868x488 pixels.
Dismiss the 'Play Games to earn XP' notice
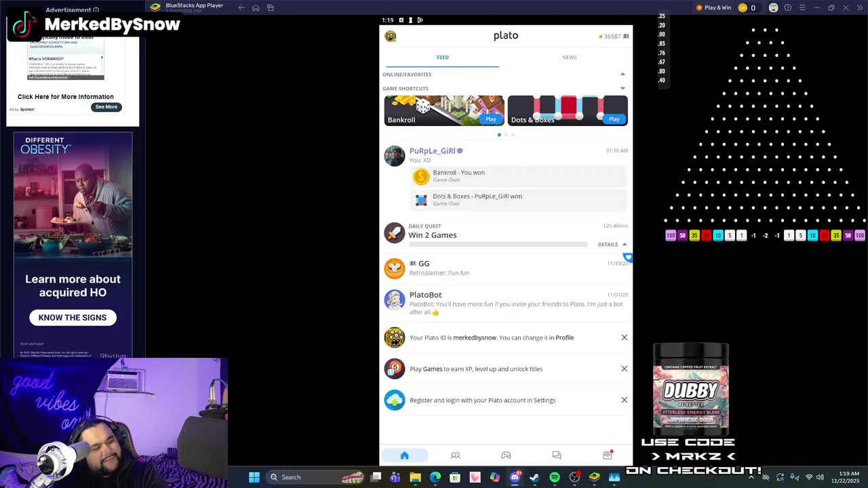point(625,369)
